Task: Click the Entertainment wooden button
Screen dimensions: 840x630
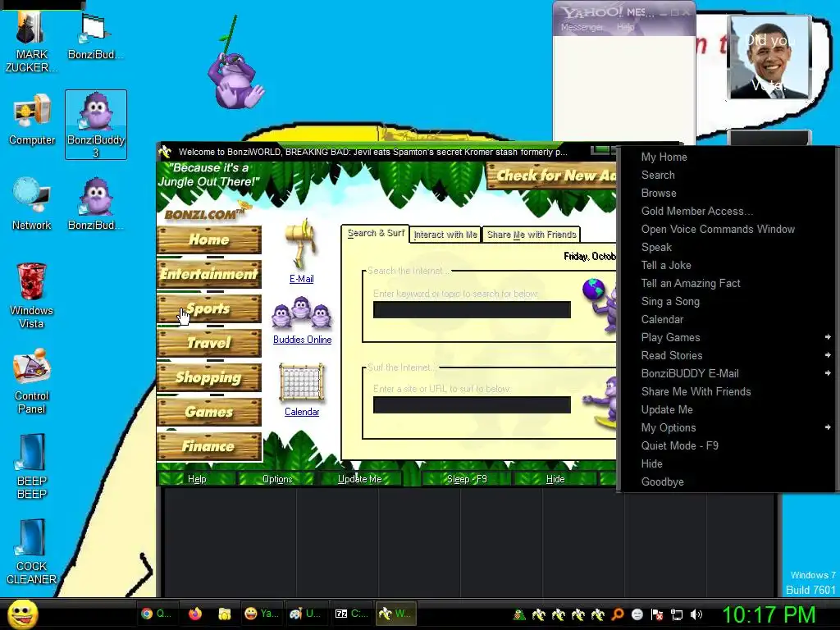Action: point(209,274)
